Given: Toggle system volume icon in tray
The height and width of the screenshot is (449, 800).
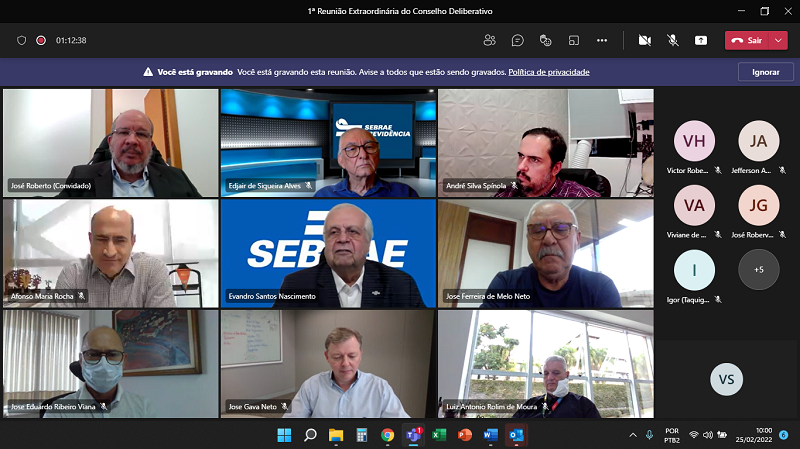Looking at the screenshot, I should [709, 435].
